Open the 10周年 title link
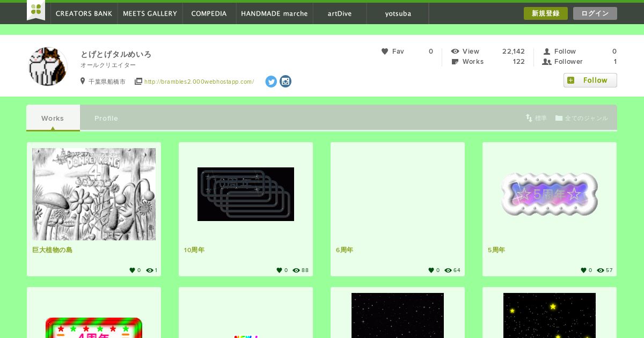 coord(194,250)
